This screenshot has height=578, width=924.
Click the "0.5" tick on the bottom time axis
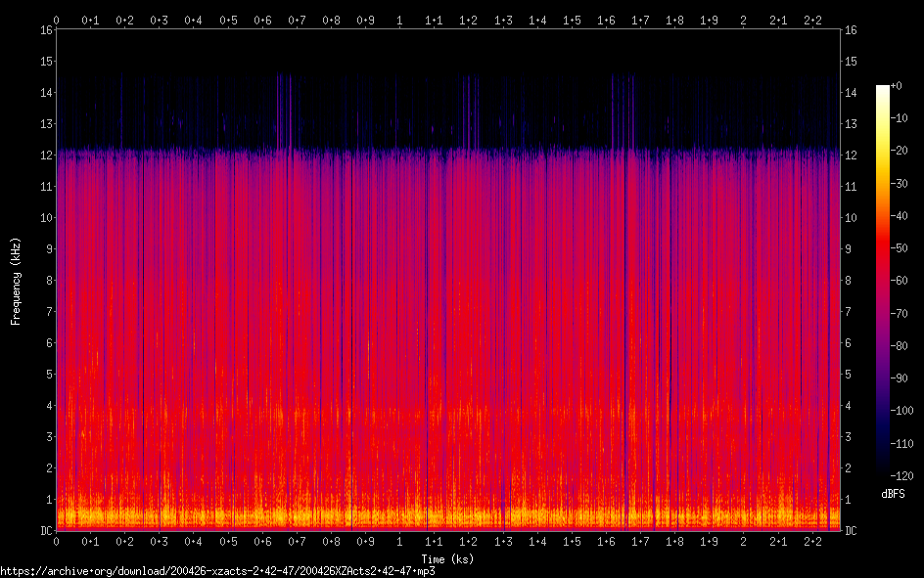(x=228, y=542)
